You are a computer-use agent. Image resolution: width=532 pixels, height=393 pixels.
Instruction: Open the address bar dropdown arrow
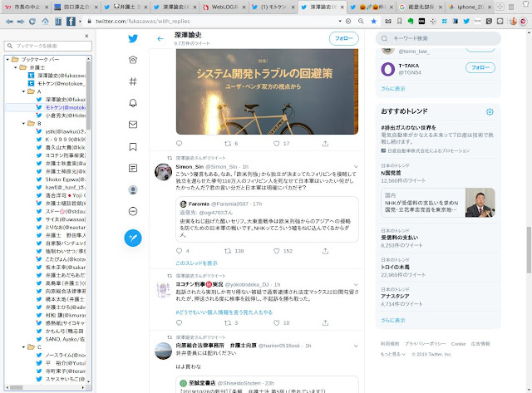pos(340,21)
